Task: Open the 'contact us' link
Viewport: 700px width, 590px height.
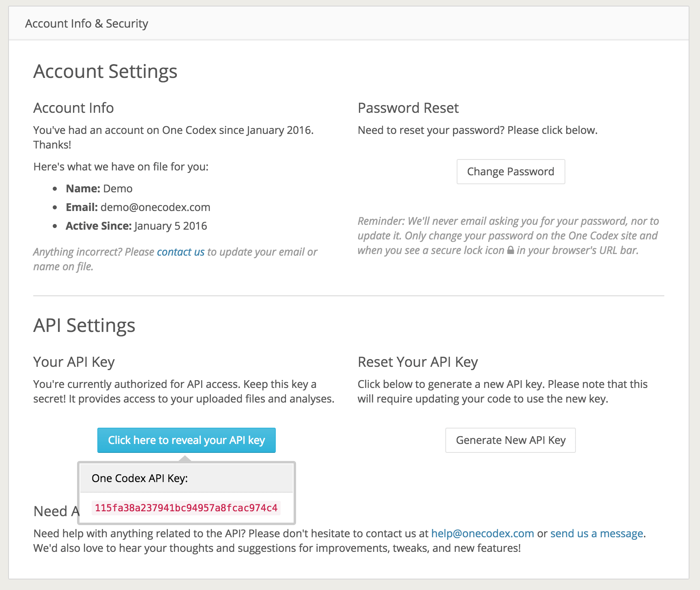Action: coord(180,252)
